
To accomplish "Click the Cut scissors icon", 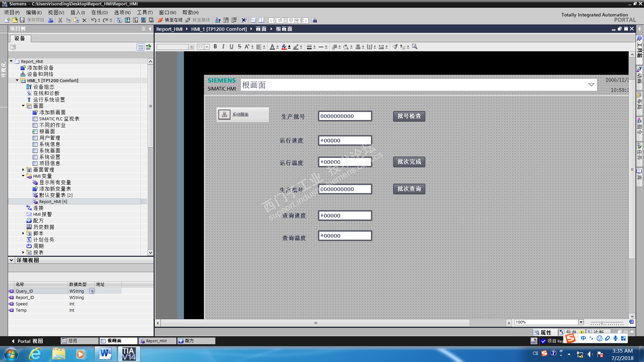I will (x=60, y=20).
